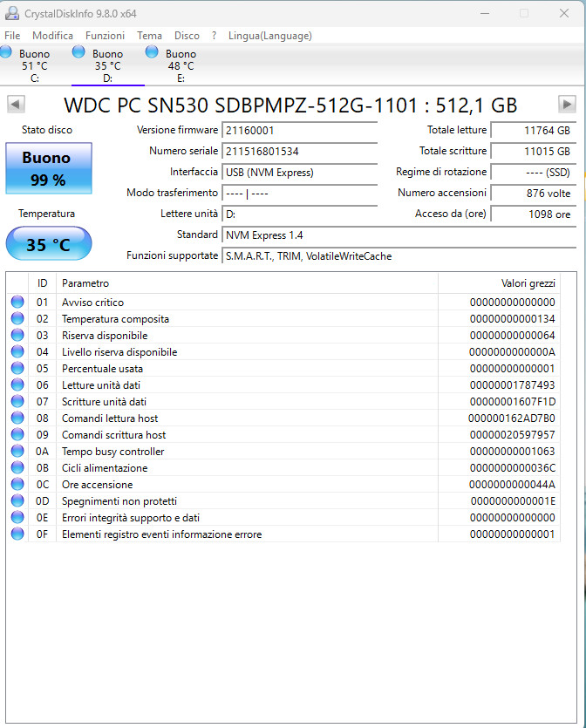
Task: Open the Disco menu
Action: pos(187,35)
